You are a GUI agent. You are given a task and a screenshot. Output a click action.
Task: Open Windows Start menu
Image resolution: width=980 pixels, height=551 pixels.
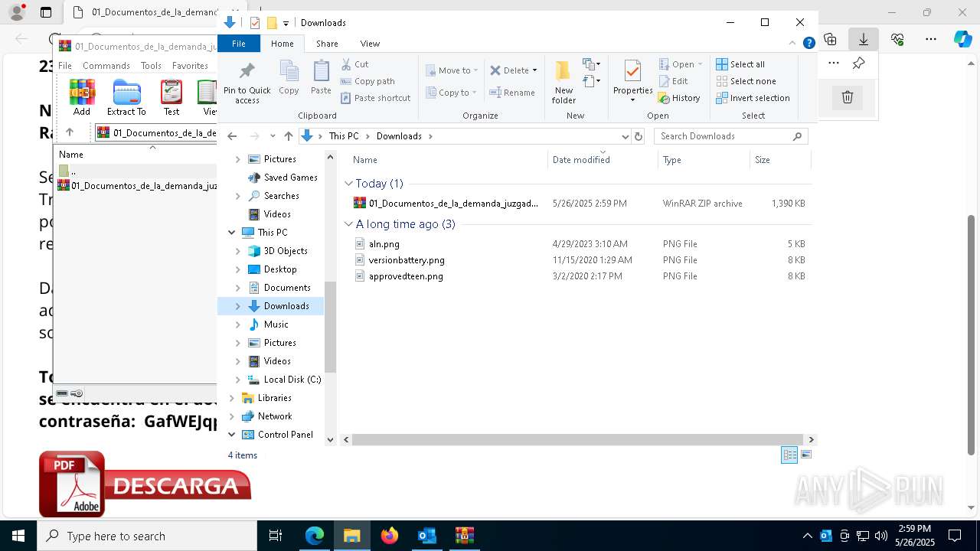point(18,536)
